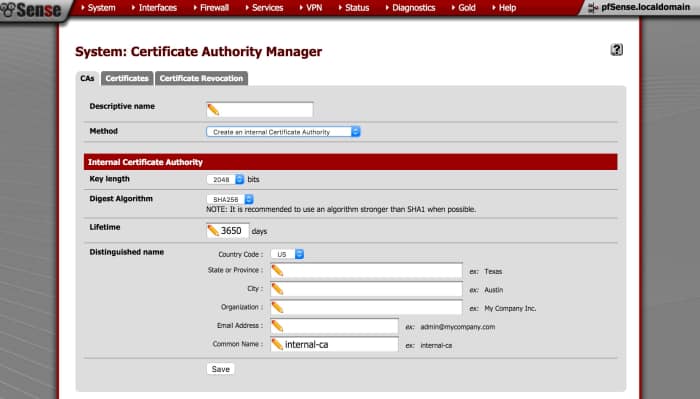Click the Email Address field
The image size is (700, 399).
[x=334, y=326]
